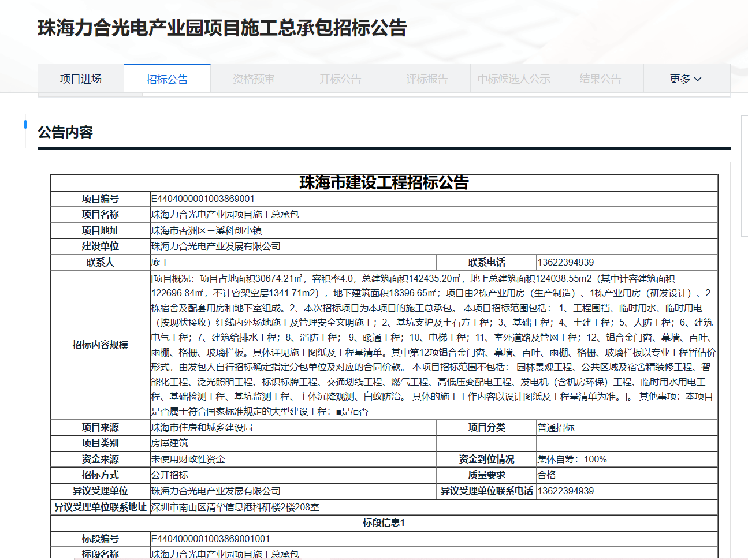
Task: Switch to the 资格预审 tab
Action: (254, 79)
